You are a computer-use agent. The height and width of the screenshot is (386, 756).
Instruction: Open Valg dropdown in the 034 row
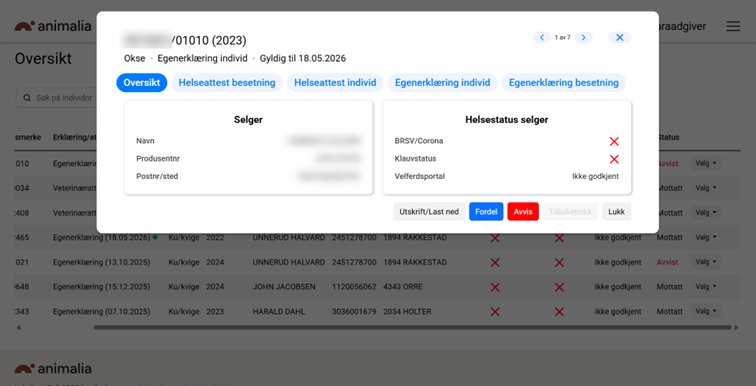pyautogui.click(x=706, y=188)
